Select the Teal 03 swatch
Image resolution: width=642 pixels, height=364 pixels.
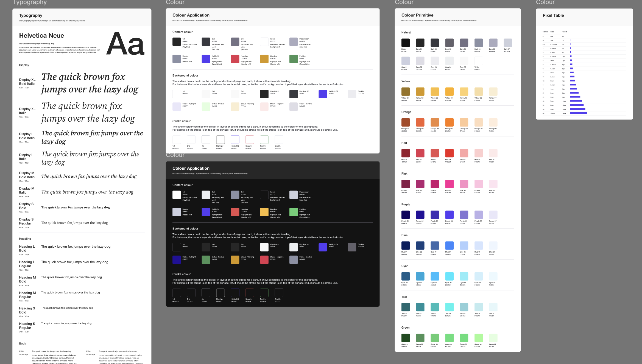(x=435, y=307)
